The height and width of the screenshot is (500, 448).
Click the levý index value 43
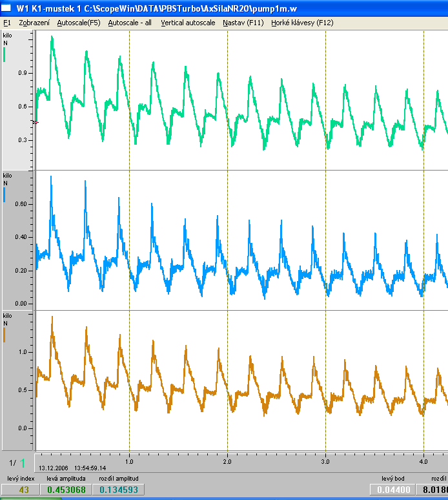pos(21,490)
